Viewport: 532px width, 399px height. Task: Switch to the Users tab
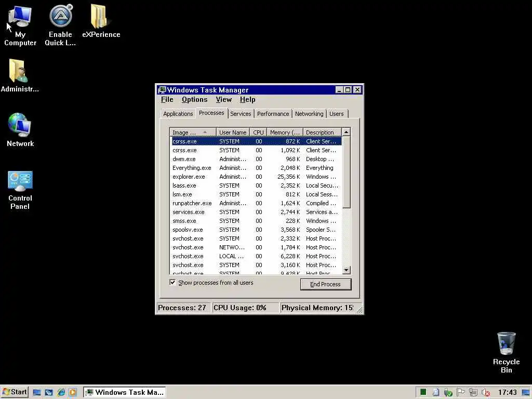336,114
